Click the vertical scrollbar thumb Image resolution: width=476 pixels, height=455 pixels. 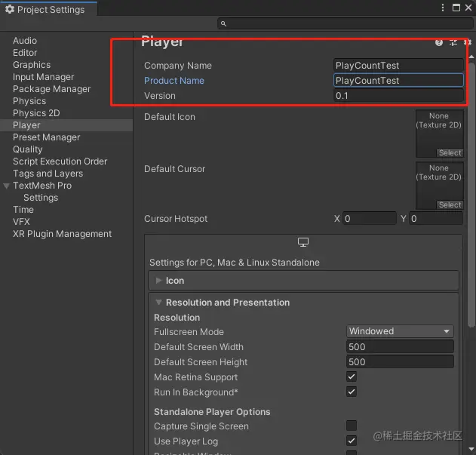(471, 195)
